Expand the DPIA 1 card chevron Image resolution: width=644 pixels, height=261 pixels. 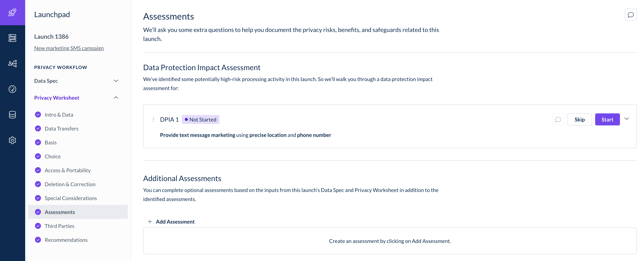pyautogui.click(x=627, y=119)
